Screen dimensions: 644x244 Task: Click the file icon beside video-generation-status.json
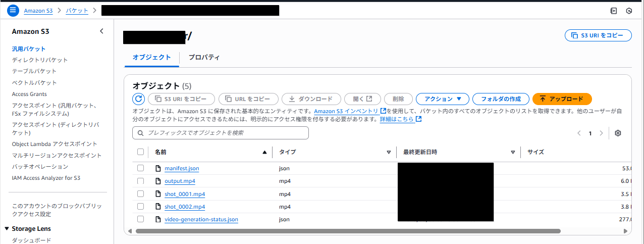tap(158, 219)
